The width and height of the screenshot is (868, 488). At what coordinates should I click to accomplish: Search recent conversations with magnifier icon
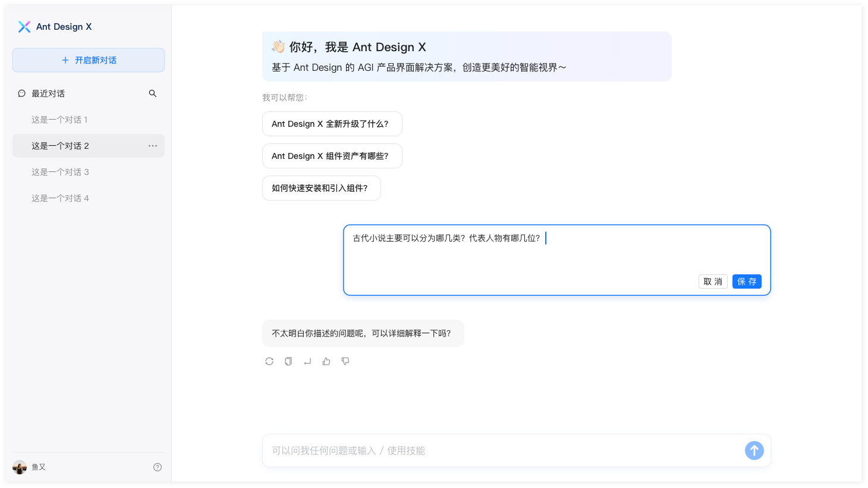tap(153, 93)
